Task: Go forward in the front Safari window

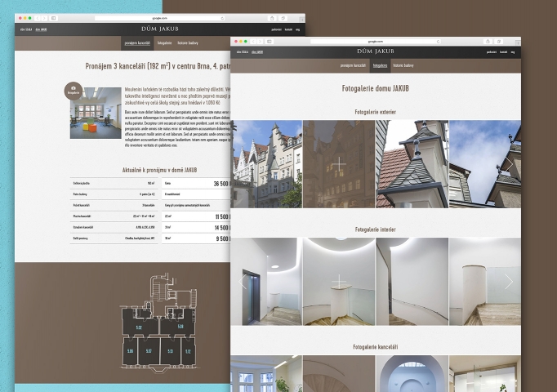Action: coord(260,42)
